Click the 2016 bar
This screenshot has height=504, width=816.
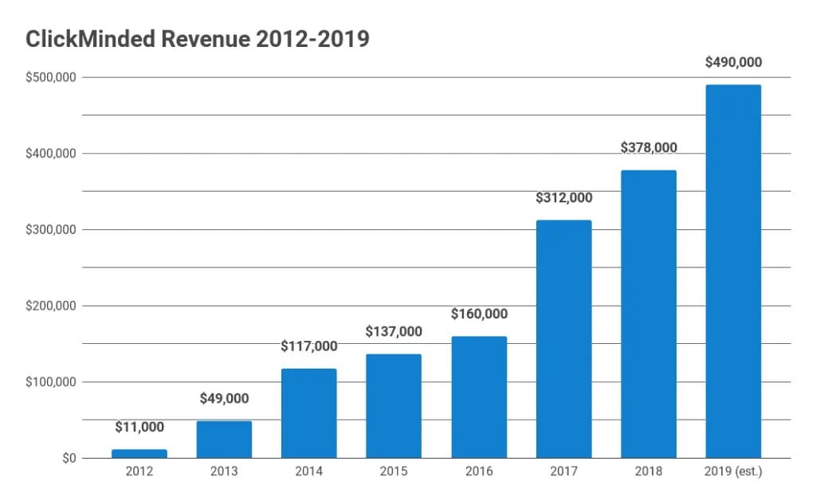pyautogui.click(x=479, y=397)
